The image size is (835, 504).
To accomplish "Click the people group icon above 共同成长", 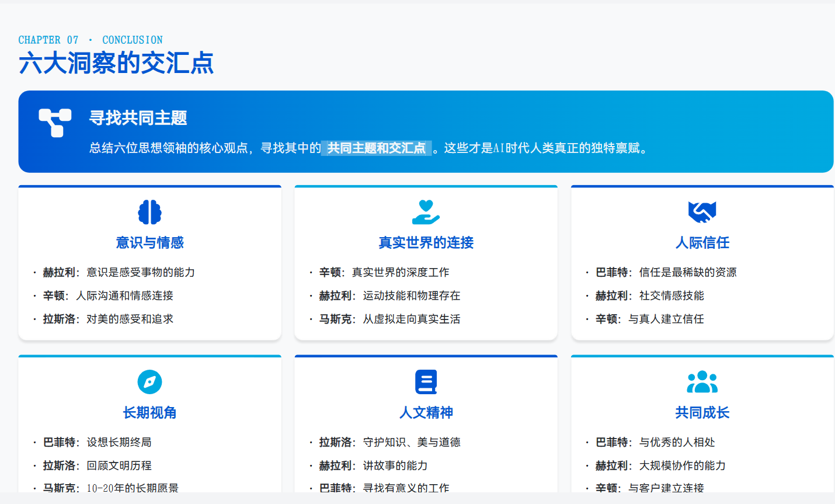I will 702,382.
